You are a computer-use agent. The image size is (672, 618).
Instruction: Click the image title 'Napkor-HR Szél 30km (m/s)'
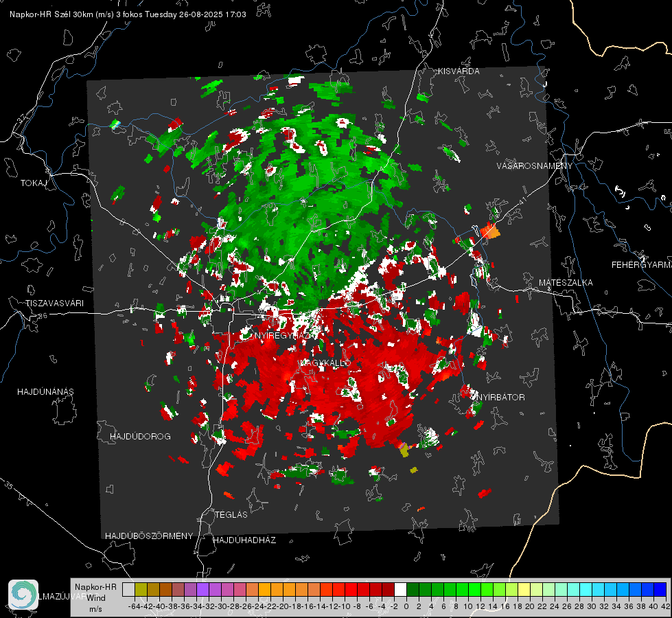pos(62,14)
